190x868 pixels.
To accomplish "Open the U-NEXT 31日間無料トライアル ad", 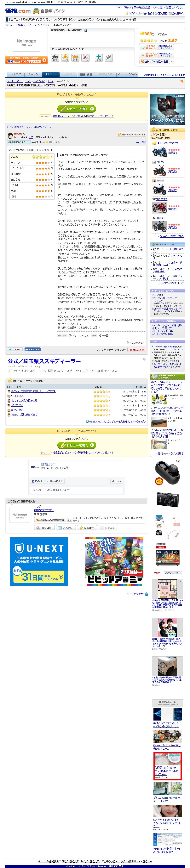I will click(x=39, y=561).
